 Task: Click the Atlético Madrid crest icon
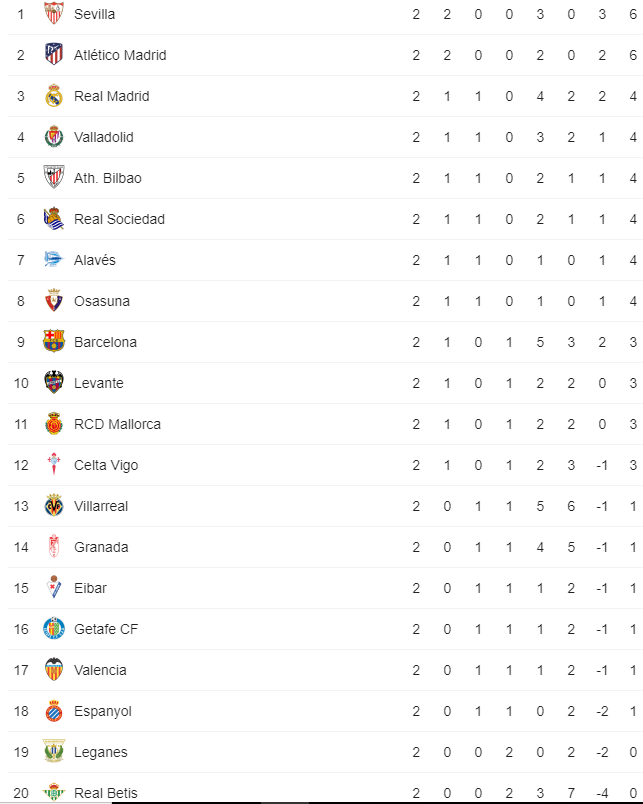coord(54,54)
